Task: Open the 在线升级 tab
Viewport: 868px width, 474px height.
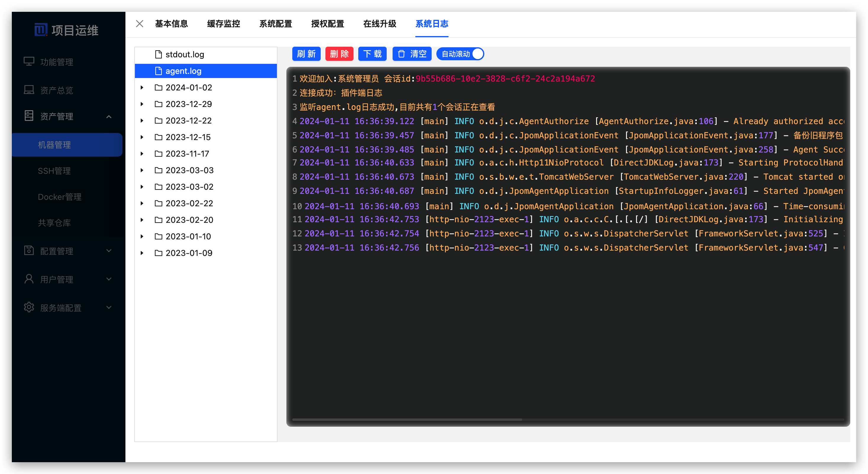Action: click(379, 24)
